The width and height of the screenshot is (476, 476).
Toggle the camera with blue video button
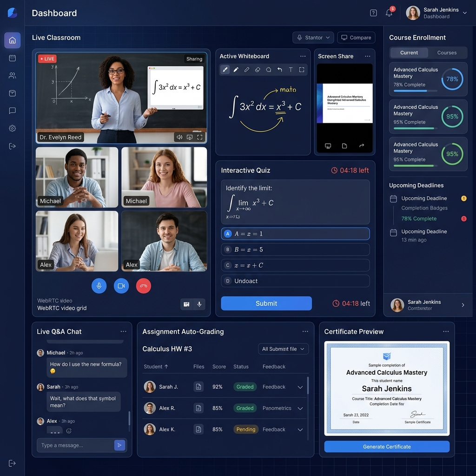tap(121, 286)
